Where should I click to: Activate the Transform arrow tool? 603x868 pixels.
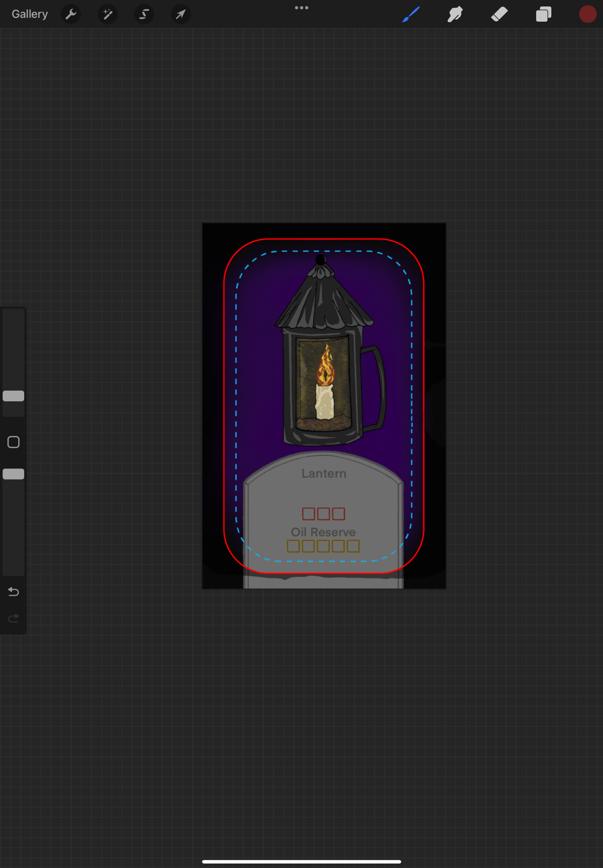click(x=180, y=14)
